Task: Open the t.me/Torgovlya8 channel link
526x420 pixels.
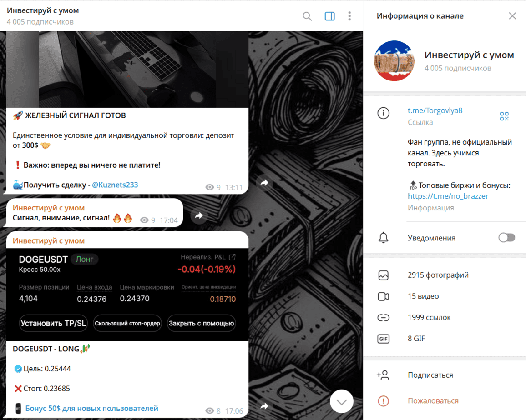Action: (435, 111)
